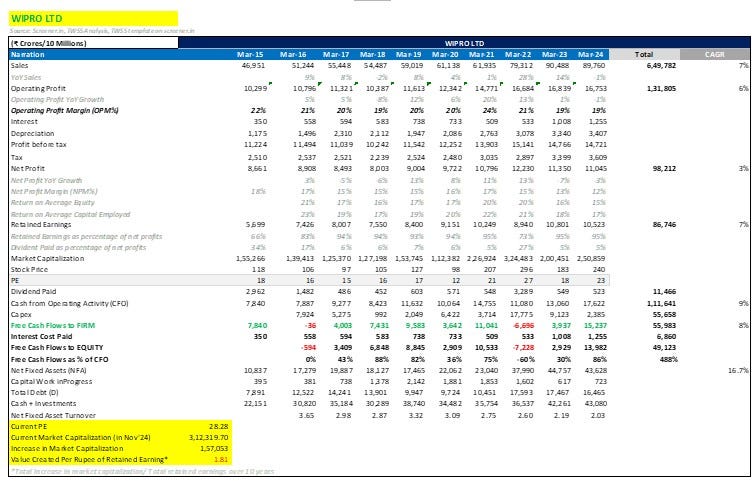Screen dimensions: 752x489
Task: Select the PE row label
Action: 15,280
